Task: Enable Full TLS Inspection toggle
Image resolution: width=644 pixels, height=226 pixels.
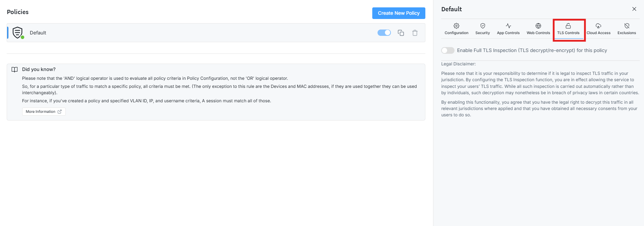Action: click(448, 50)
